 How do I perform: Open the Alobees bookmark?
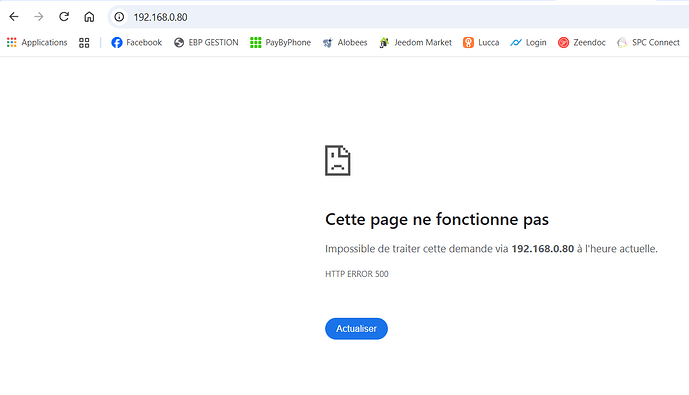point(345,43)
